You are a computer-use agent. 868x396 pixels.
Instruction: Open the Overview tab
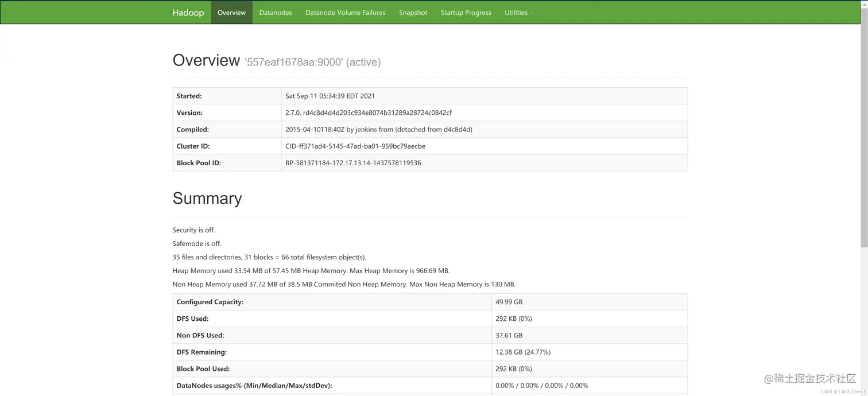coord(231,13)
